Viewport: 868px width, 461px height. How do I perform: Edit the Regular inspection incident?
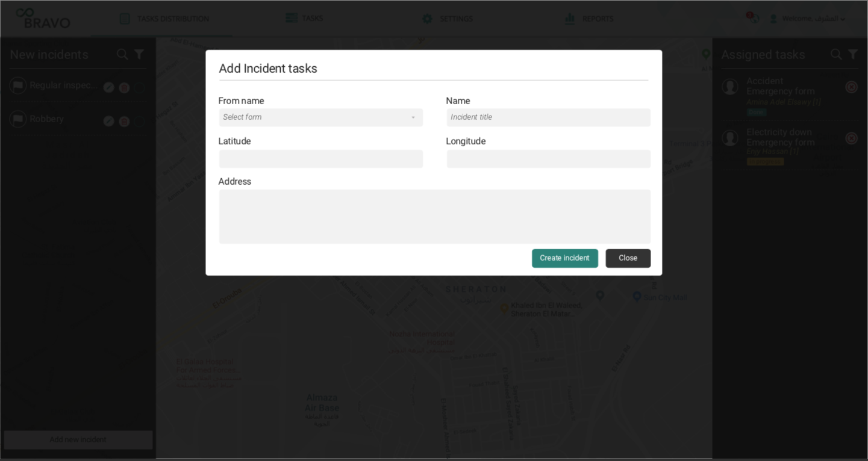[x=108, y=87]
